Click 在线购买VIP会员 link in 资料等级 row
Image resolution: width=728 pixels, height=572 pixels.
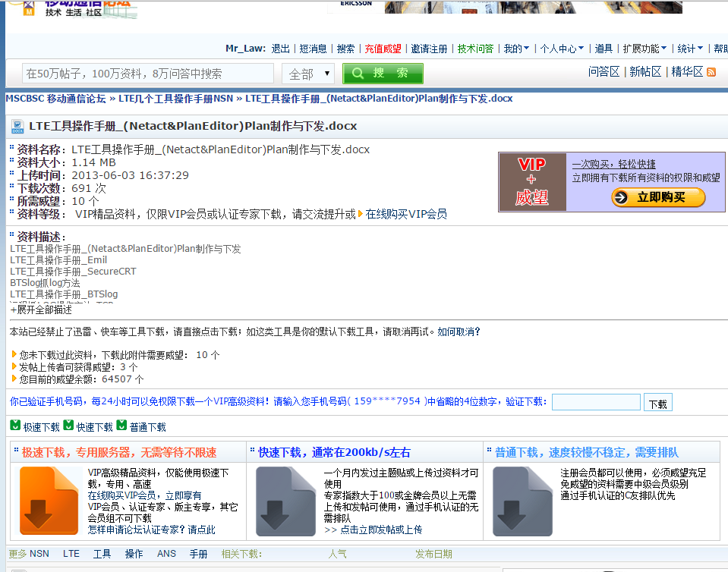pyautogui.click(x=406, y=215)
